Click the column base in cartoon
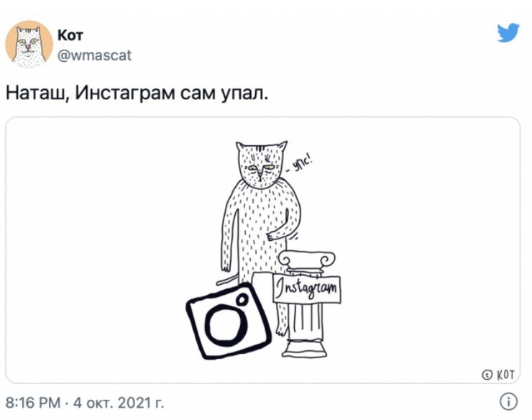Viewport: 532px width, 420px height. pos(304,348)
